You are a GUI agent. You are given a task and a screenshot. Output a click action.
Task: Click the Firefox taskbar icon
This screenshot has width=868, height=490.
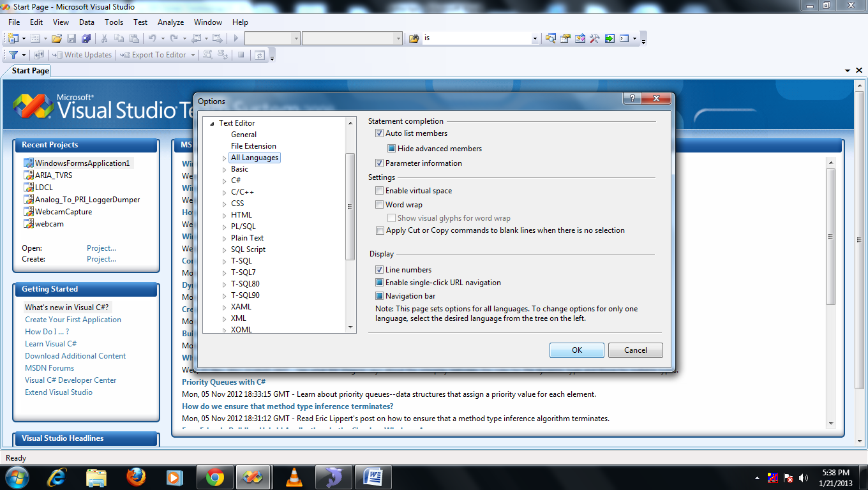click(136, 477)
